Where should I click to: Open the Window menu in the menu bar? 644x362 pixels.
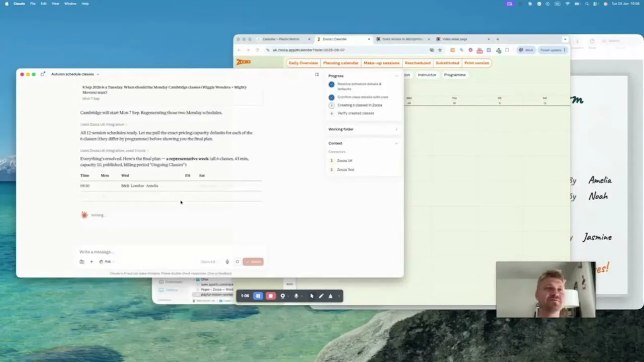tap(70, 4)
